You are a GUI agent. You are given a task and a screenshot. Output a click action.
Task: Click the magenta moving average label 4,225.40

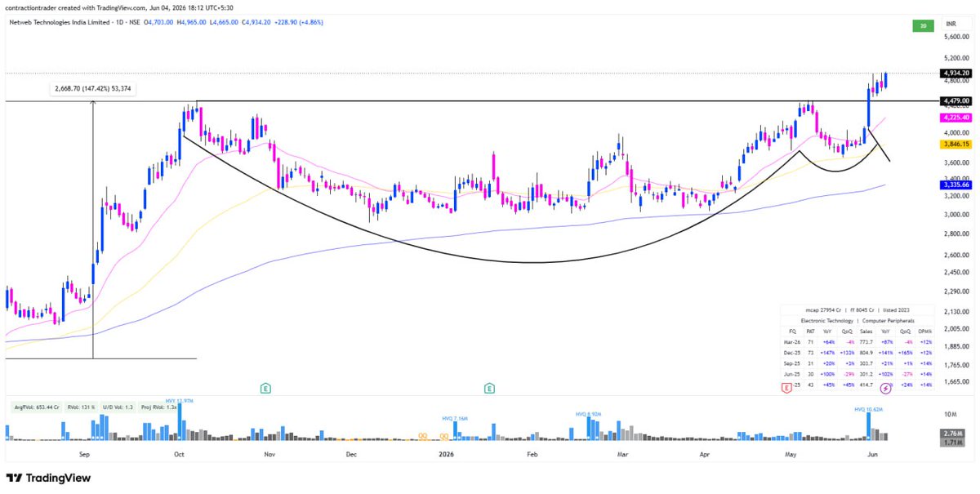pos(955,118)
